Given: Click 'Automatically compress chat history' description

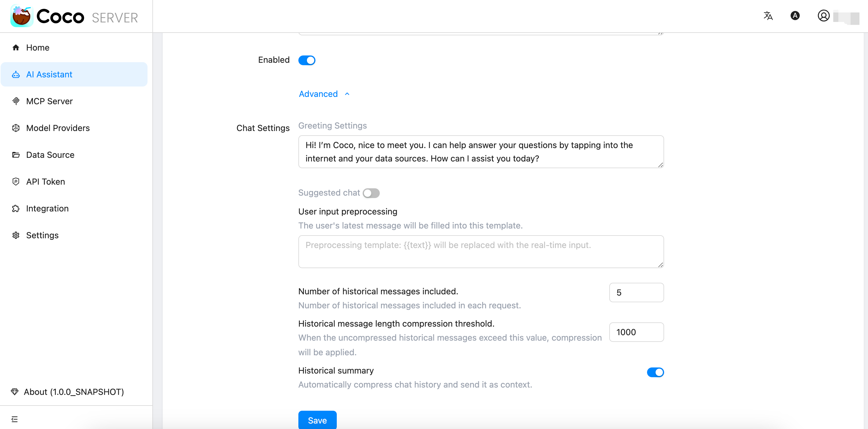Looking at the screenshot, I should click(x=415, y=385).
